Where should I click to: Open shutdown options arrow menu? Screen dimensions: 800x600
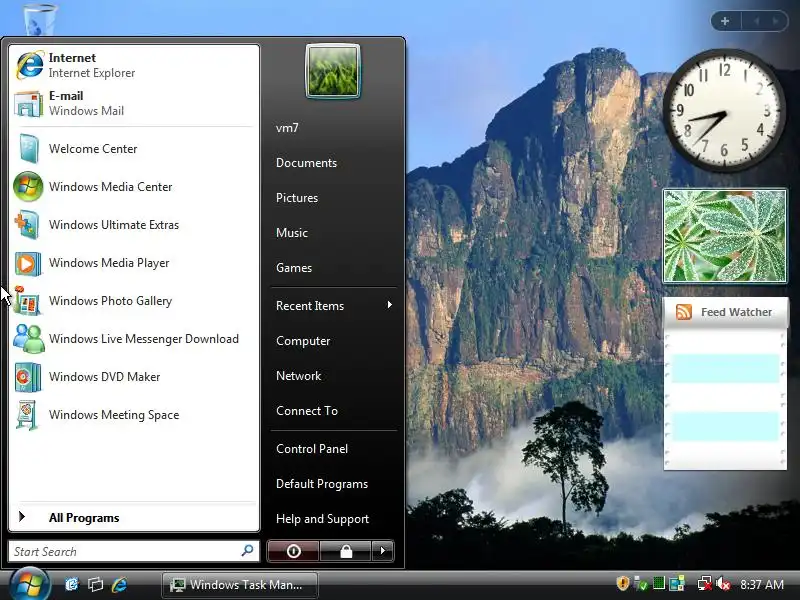point(383,551)
